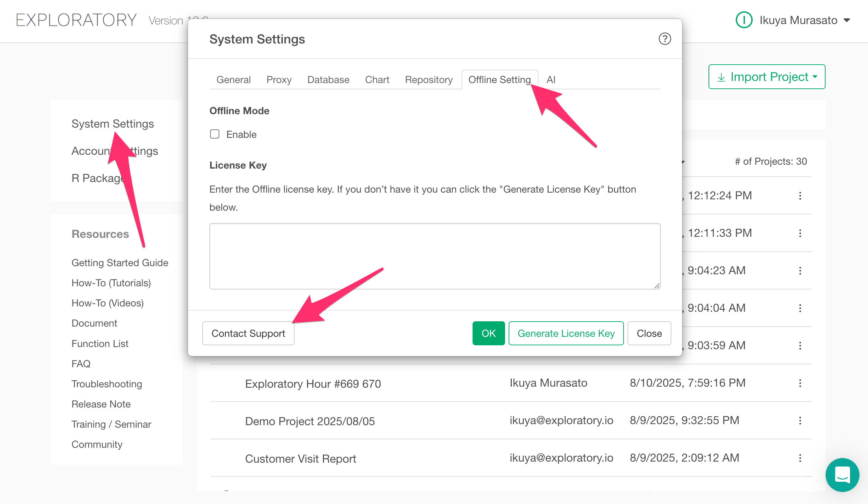Click the Generate License Key button
Screen dimensions: 868x504
(x=566, y=333)
